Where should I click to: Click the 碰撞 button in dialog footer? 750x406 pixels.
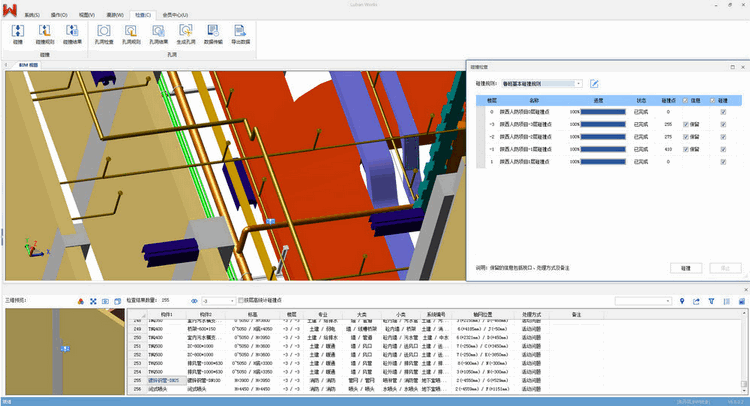click(685, 269)
